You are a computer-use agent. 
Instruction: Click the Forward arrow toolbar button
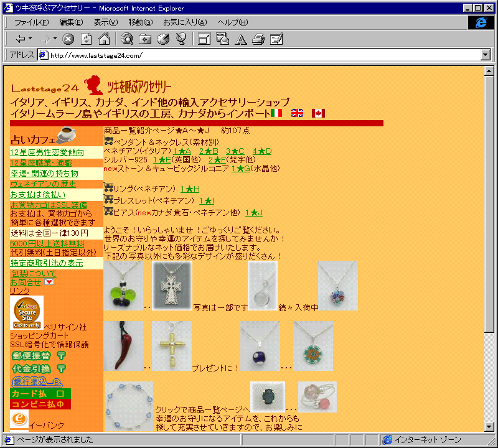click(x=45, y=39)
